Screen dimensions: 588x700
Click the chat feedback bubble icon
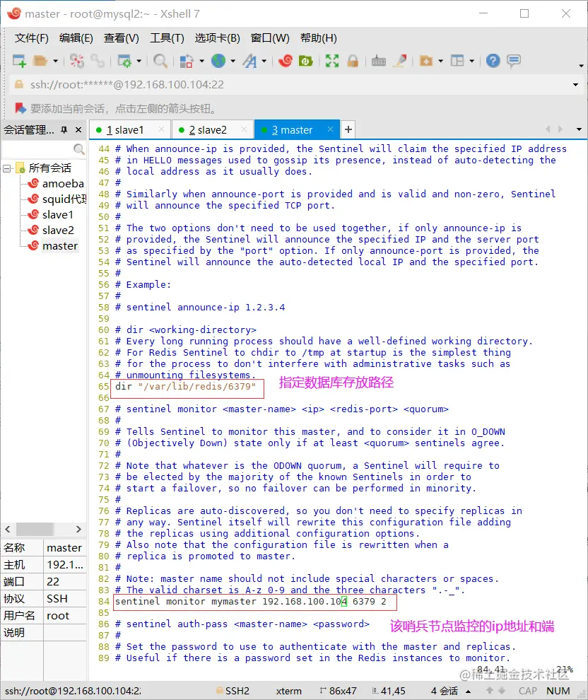514,61
